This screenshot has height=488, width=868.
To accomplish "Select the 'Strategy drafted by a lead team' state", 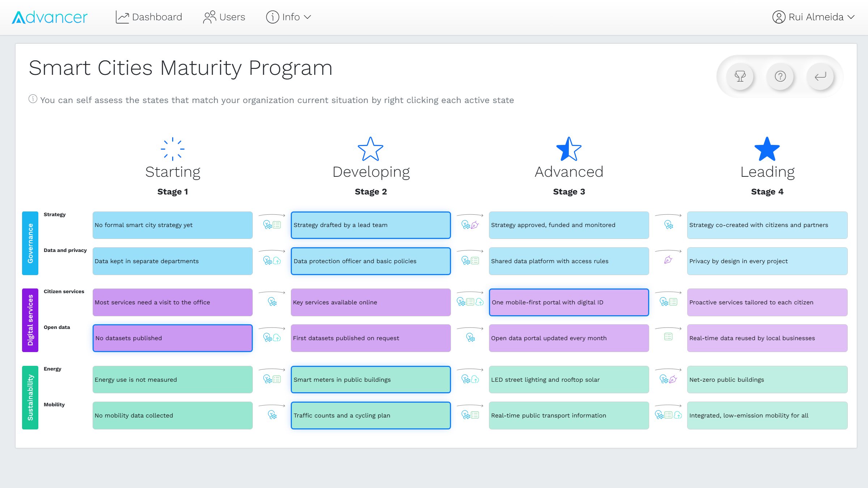I will tap(371, 225).
